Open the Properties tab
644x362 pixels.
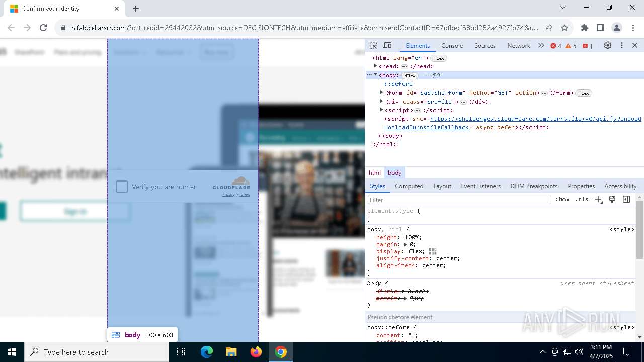(581, 186)
